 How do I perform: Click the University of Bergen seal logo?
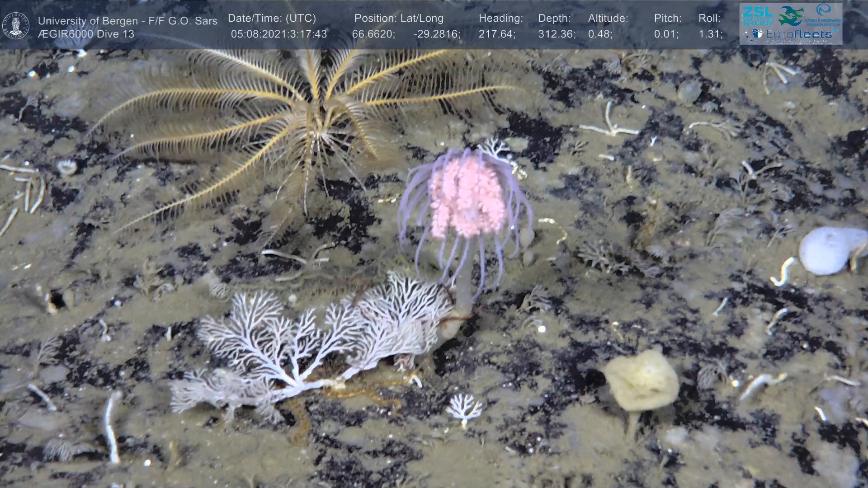(x=16, y=25)
